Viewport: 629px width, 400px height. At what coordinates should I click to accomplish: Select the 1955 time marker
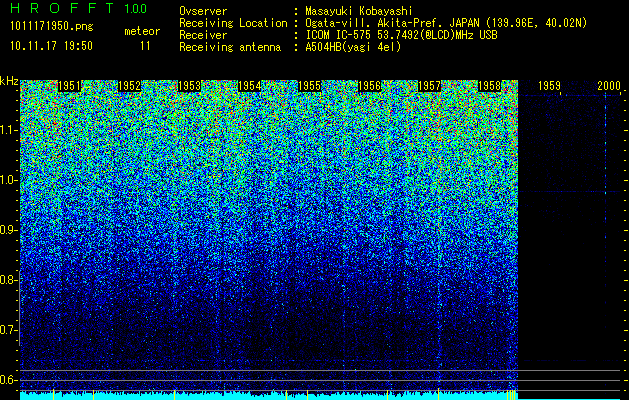click(310, 86)
